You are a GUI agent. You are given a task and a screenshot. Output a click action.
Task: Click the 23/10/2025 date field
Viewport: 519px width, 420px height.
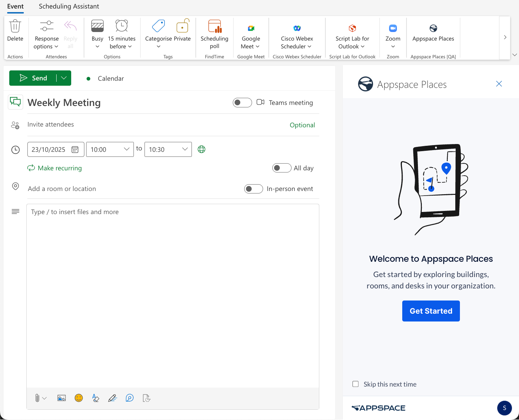point(56,149)
